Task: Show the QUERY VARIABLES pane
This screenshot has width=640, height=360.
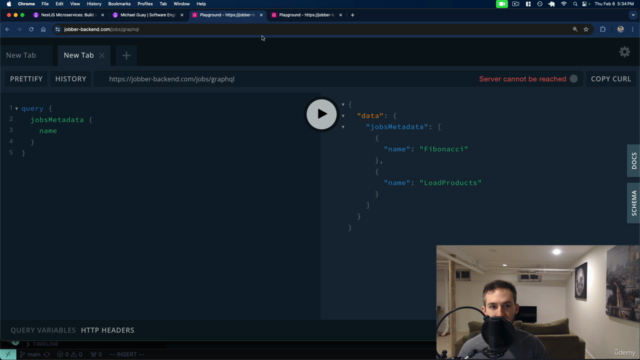Action: pyautogui.click(x=43, y=330)
